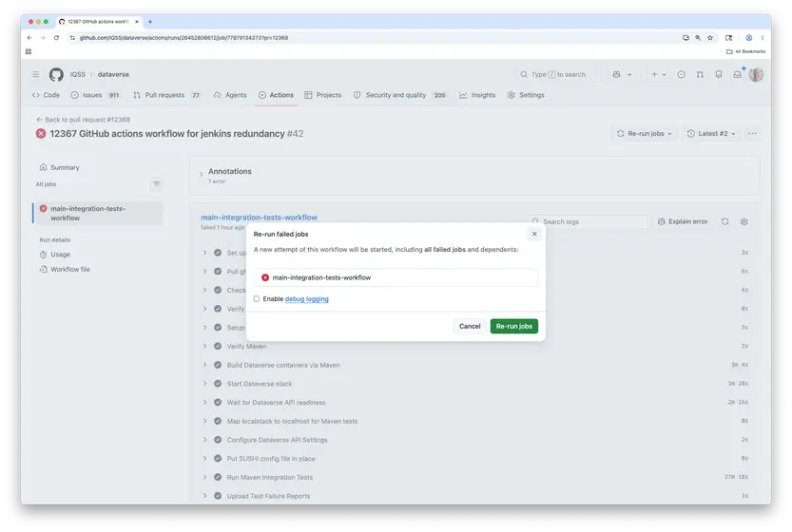Open the Insights tab
The height and width of the screenshot is (532, 792).
pyautogui.click(x=477, y=95)
